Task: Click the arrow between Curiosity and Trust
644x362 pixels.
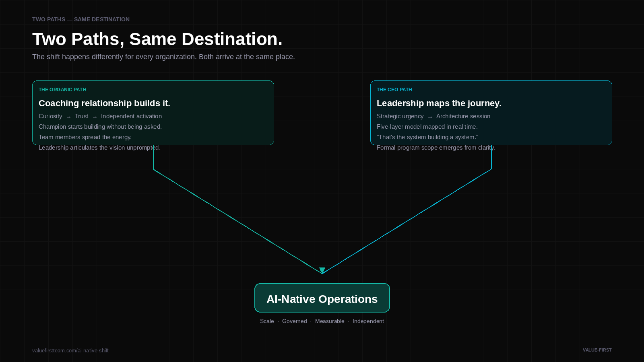Action: 68,117
